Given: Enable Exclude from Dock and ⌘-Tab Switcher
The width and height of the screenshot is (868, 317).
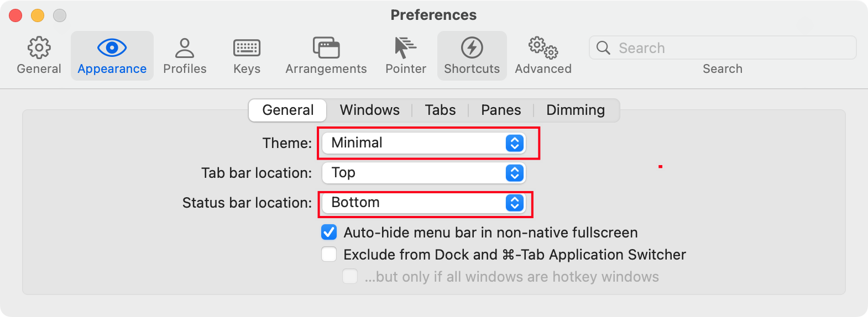Looking at the screenshot, I should pos(329,254).
